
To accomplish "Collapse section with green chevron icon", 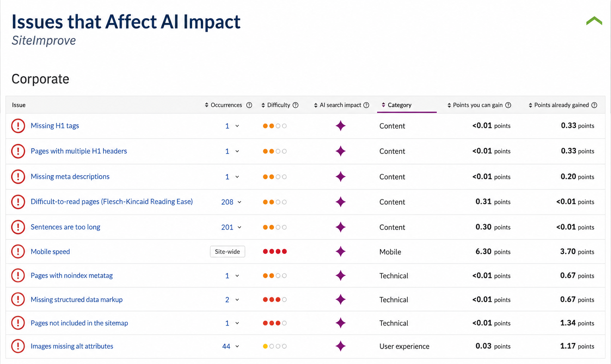I will pos(594,21).
